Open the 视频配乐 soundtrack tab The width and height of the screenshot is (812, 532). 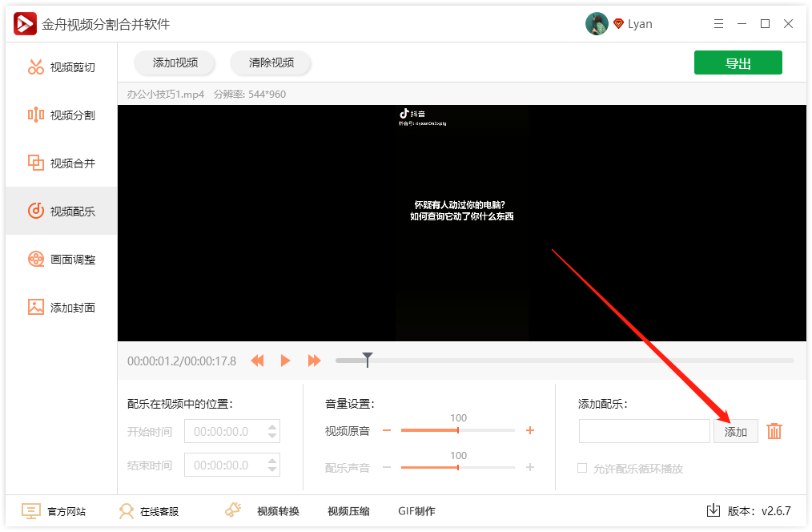[x=61, y=211]
